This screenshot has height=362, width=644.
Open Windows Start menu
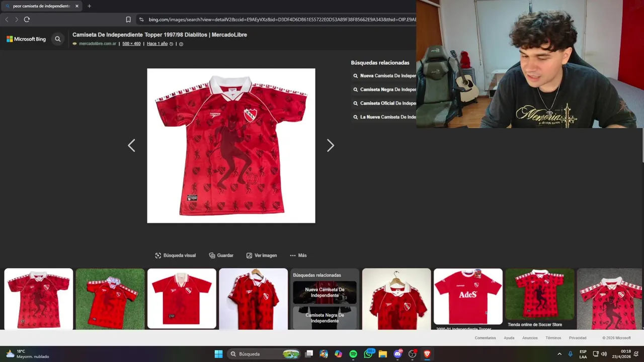218,354
